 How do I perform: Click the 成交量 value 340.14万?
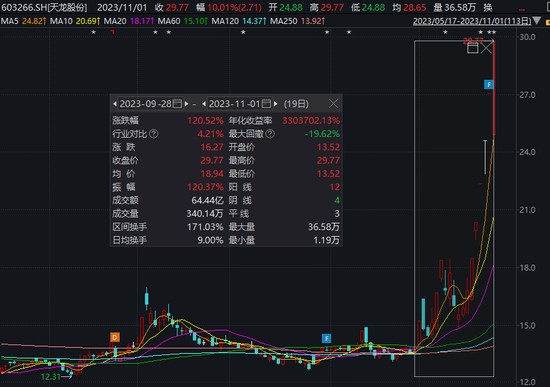point(204,214)
